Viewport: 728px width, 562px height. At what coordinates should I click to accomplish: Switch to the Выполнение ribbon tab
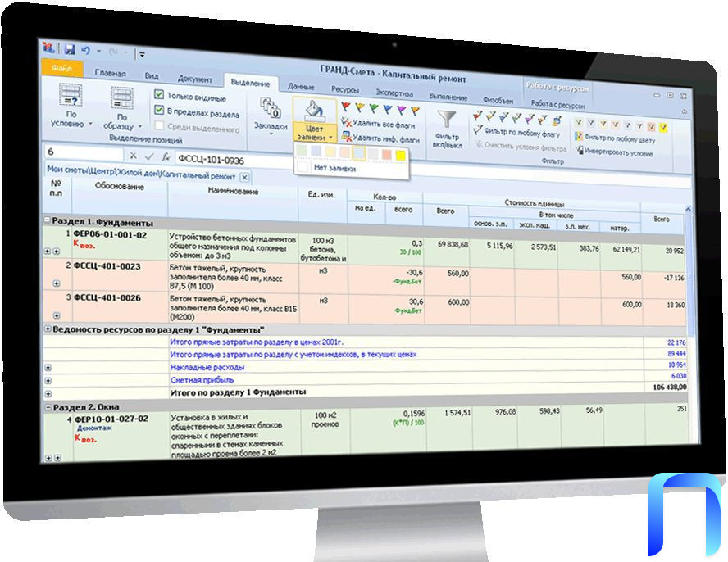point(448,97)
